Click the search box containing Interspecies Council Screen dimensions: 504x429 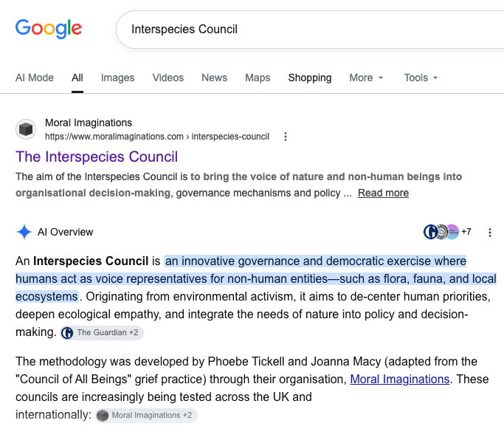point(310,30)
